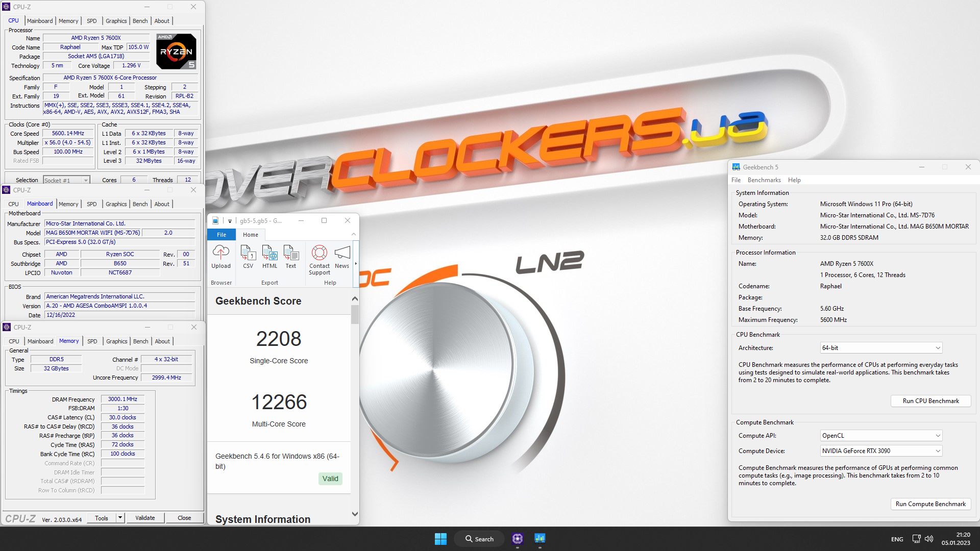Click the green Valid badge

tap(330, 479)
